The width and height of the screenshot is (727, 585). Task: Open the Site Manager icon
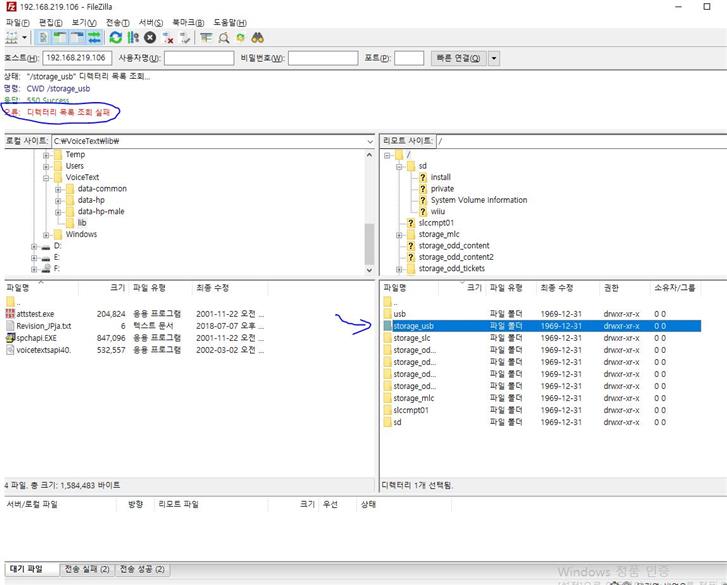tap(12, 38)
